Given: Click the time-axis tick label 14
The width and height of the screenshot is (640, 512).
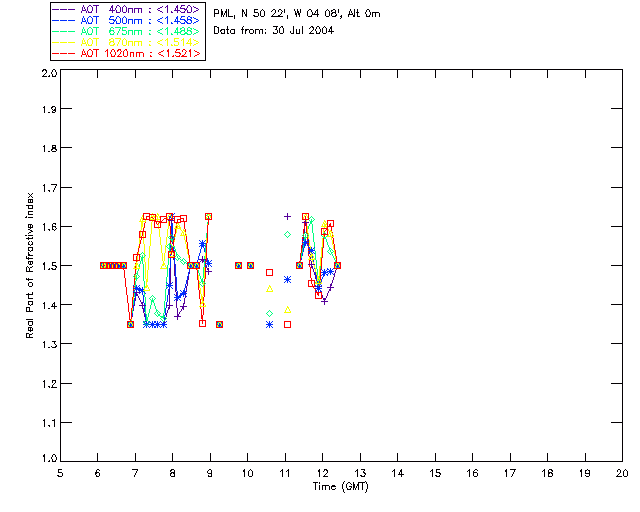Looking at the screenshot, I should pos(398,473).
